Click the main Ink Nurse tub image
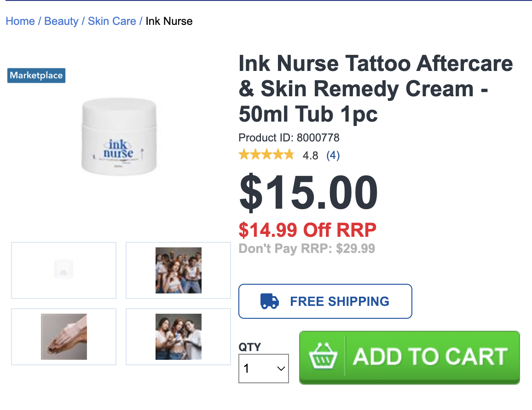Viewport: 532px width, 410px height. pyautogui.click(x=119, y=136)
